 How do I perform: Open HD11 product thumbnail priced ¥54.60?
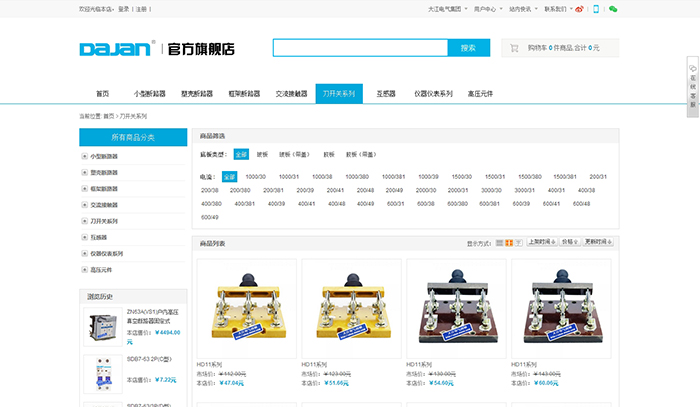456,309
